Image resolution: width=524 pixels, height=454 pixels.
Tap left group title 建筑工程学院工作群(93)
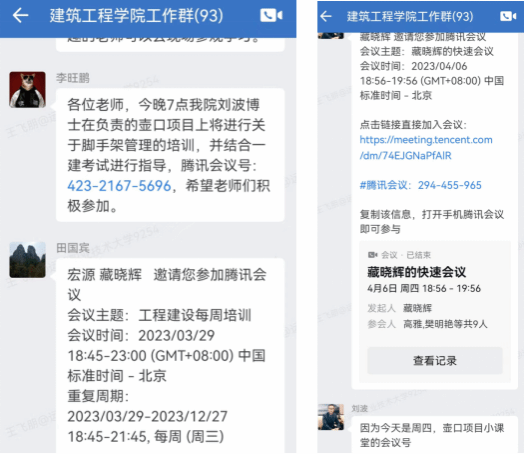click(x=136, y=16)
